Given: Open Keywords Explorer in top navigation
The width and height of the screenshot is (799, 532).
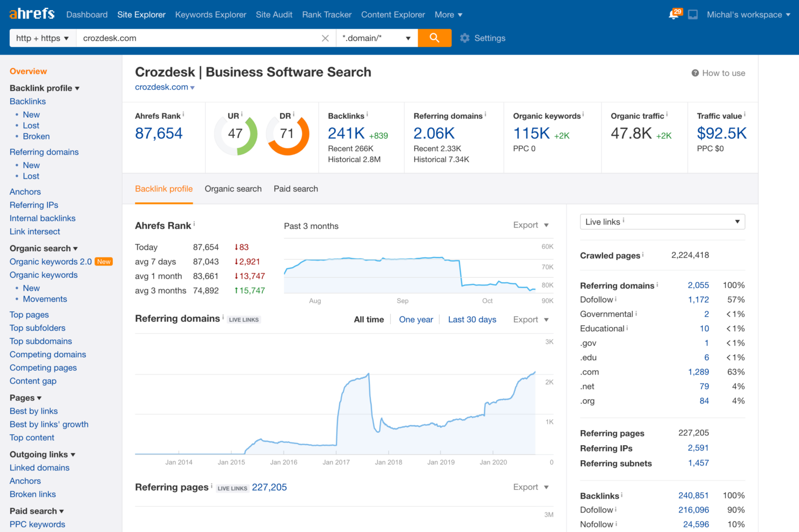Looking at the screenshot, I should (211, 15).
